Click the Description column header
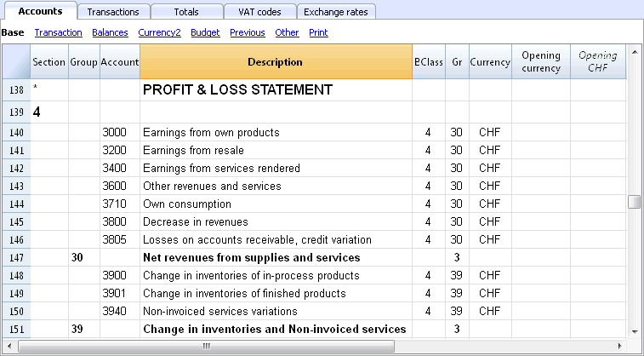 (x=276, y=61)
